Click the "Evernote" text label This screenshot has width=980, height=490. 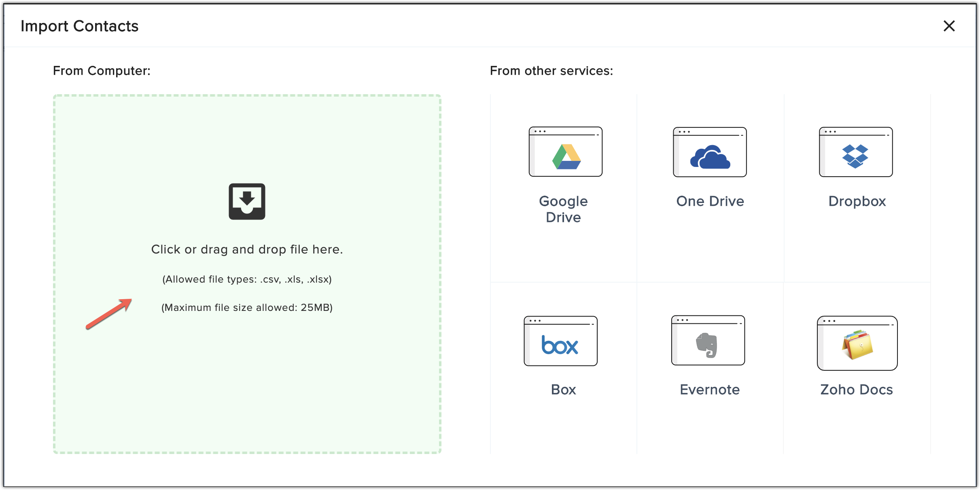710,389
